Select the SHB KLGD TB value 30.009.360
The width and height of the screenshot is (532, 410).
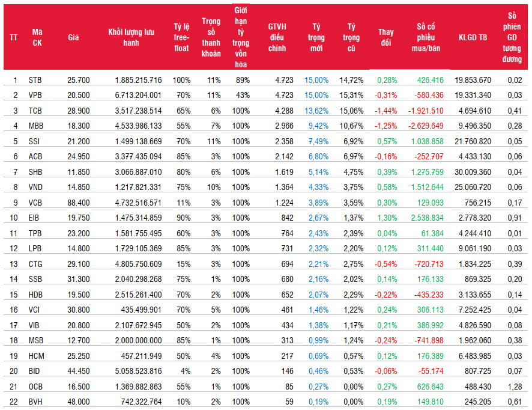click(x=473, y=171)
